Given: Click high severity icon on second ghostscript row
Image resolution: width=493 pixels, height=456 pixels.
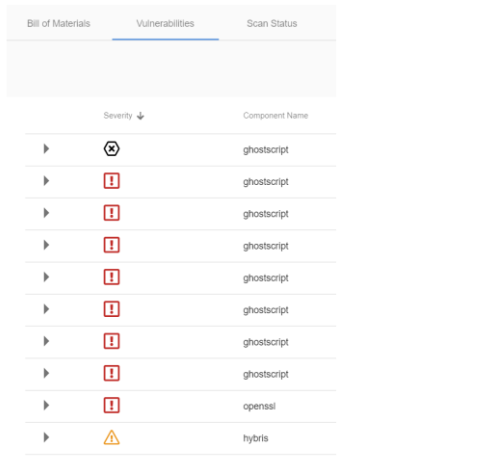Looking at the screenshot, I should (112, 181).
